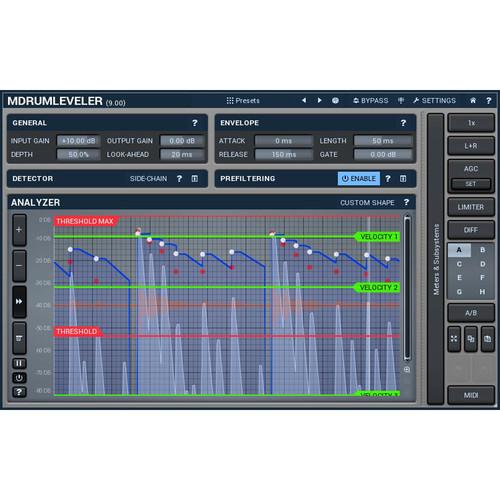Click the morph/expand arrows icon button
500x500 pixels.
click(x=454, y=339)
